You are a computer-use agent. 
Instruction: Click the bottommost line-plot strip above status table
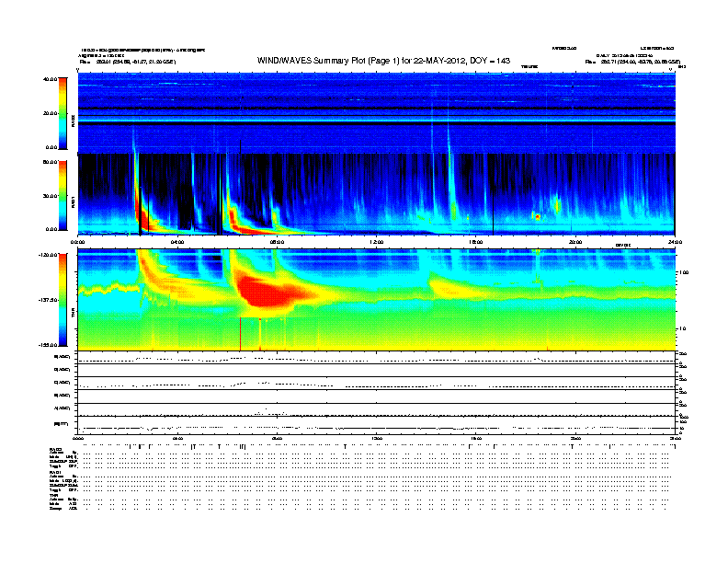point(377,425)
